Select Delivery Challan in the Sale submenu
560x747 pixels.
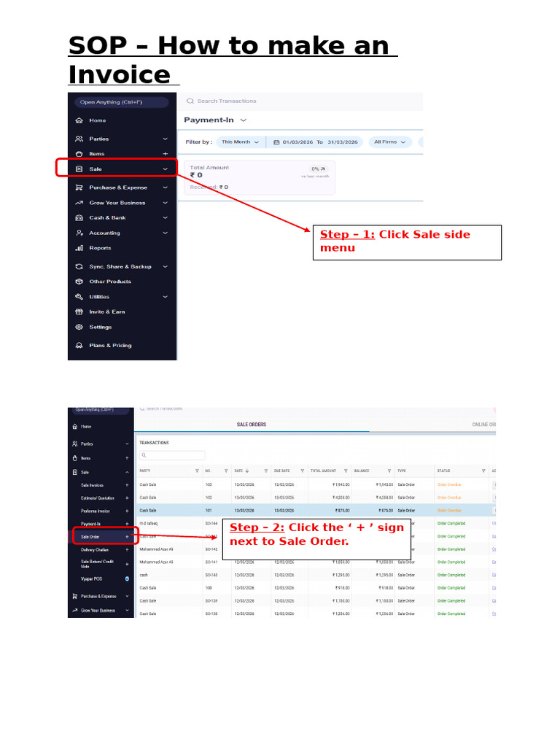(95, 550)
